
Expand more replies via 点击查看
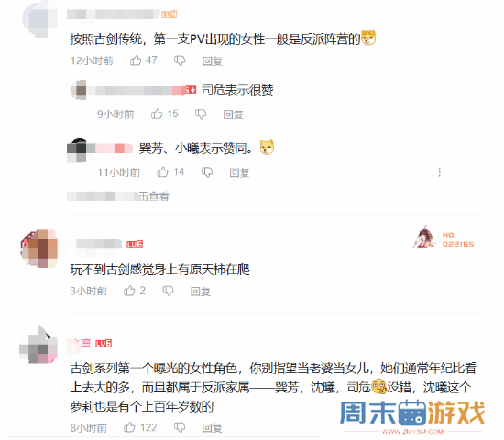click(x=118, y=196)
